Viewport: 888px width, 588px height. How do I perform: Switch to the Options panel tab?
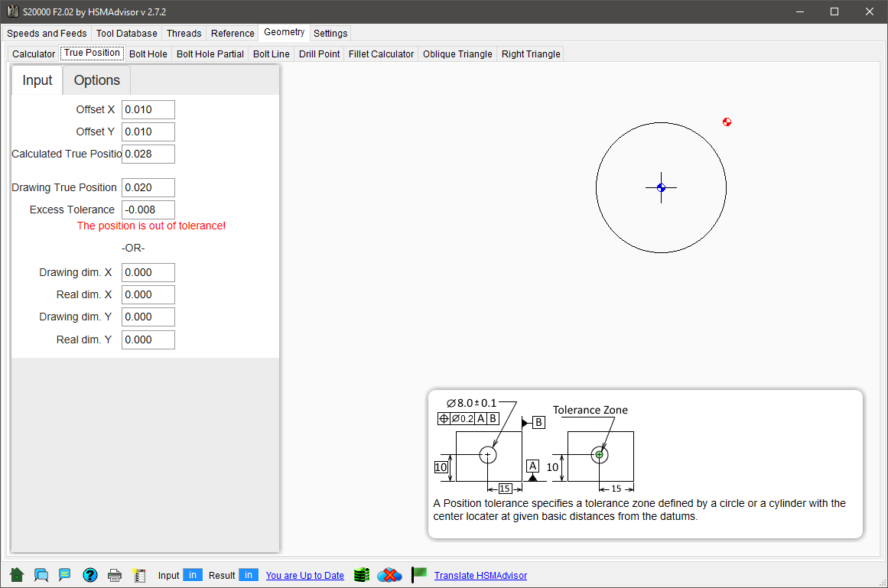click(97, 80)
